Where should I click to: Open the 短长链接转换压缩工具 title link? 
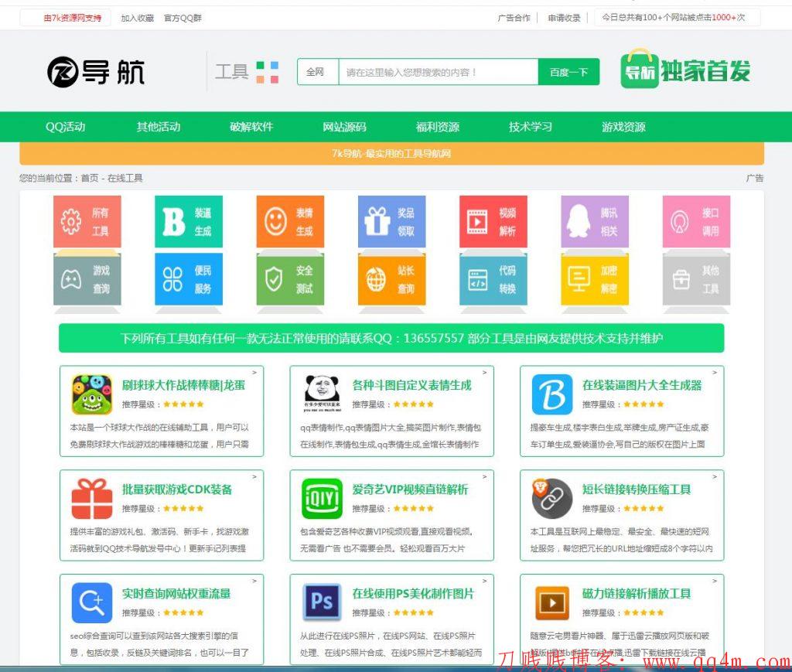coord(637,490)
